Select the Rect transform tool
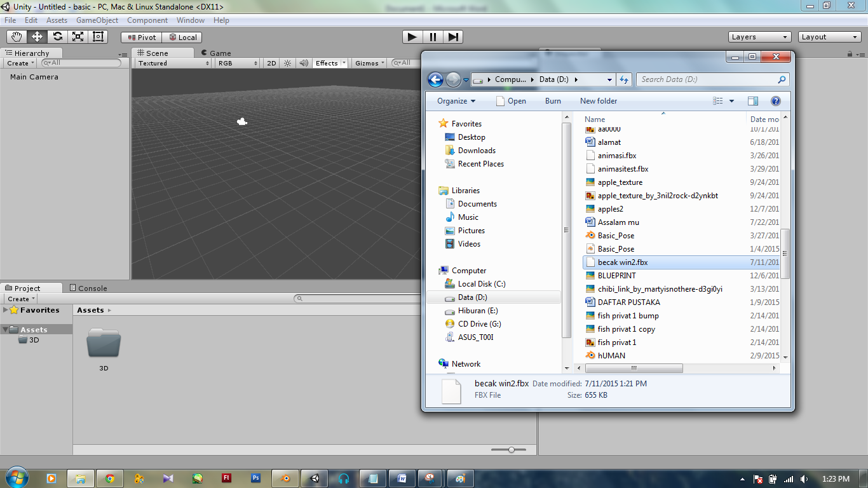 [97, 36]
